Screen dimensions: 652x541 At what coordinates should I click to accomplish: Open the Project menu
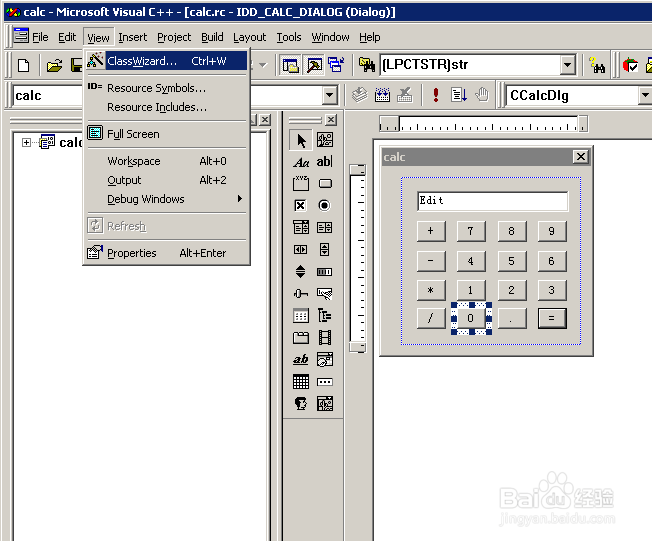coord(174,37)
